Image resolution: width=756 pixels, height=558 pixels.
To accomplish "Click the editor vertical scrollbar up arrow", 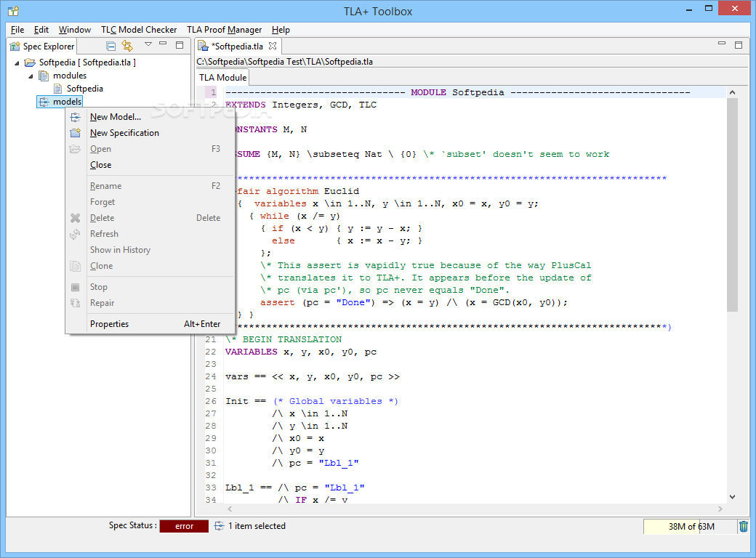I will pyautogui.click(x=733, y=92).
